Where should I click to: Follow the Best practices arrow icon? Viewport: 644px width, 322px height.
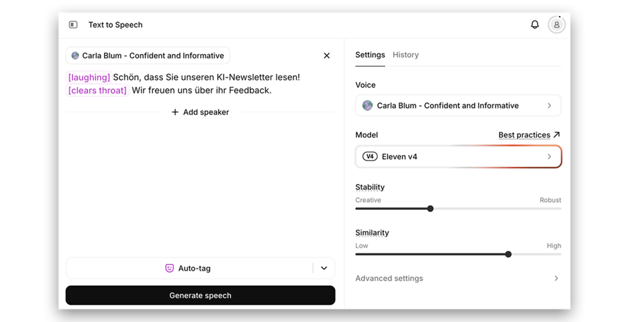(x=557, y=135)
